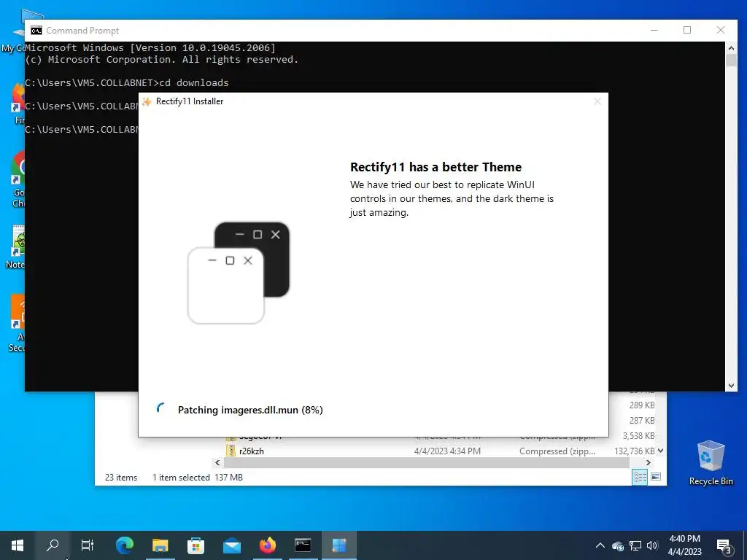Click Explorer horizontal scrollbar left arrow
The width and height of the screenshot is (747, 560).
click(x=217, y=463)
